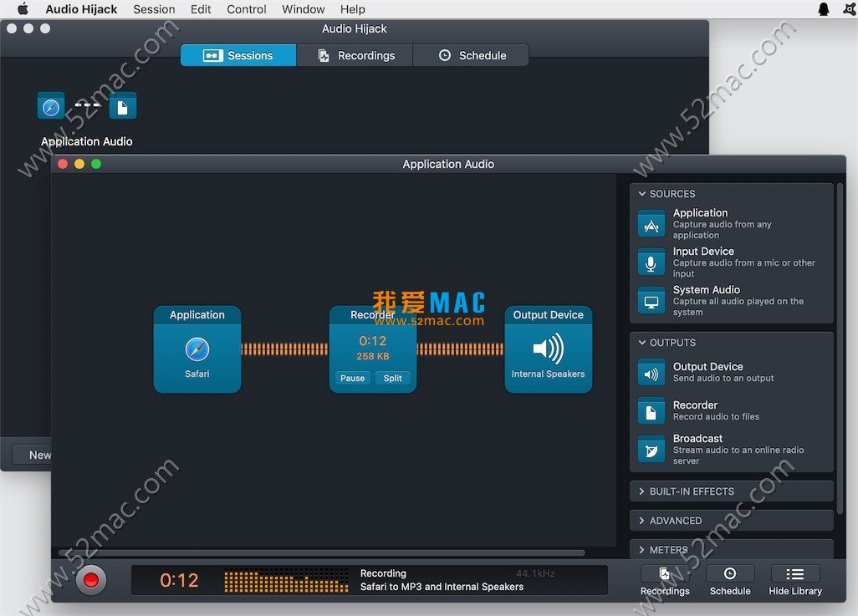Screen dimensions: 858x616
Task: Click the Hide Library list icon
Action: [794, 574]
